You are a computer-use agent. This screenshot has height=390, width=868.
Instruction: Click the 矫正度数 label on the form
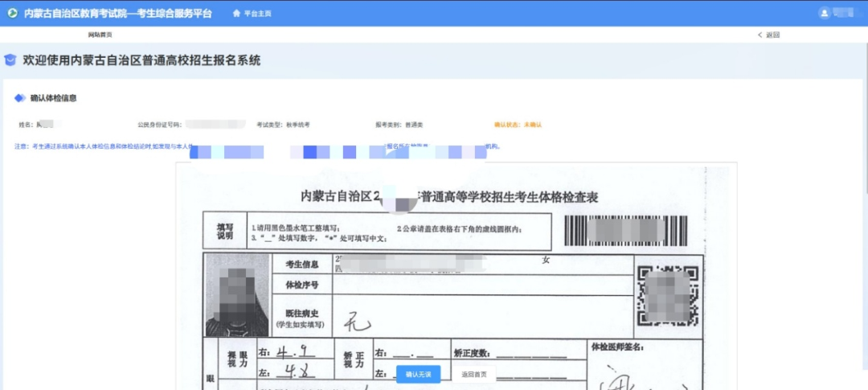click(473, 354)
